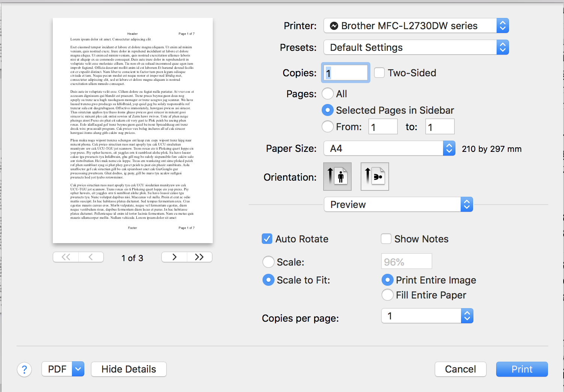This screenshot has width=564, height=392.
Task: Click the 'to' page number field
Action: [x=440, y=126]
